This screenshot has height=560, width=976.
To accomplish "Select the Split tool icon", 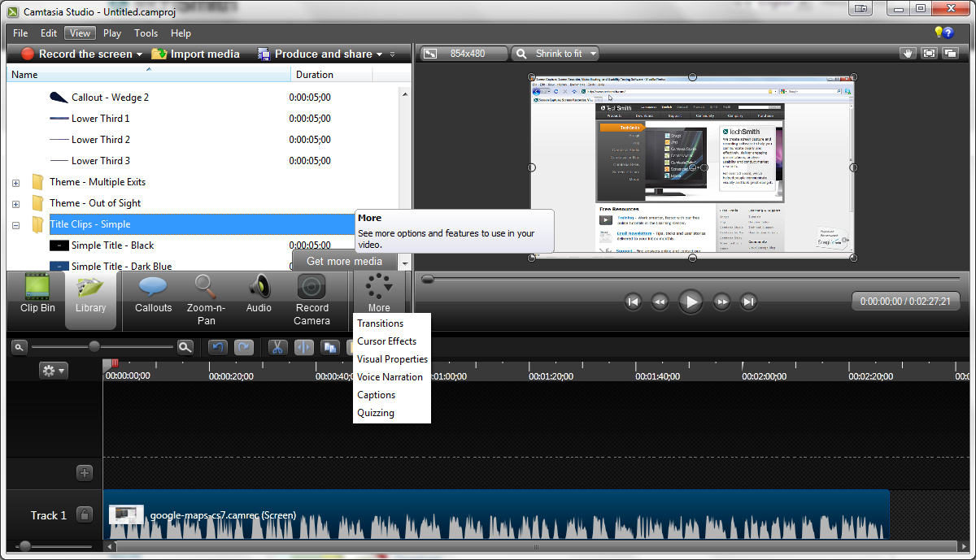I will click(x=303, y=347).
